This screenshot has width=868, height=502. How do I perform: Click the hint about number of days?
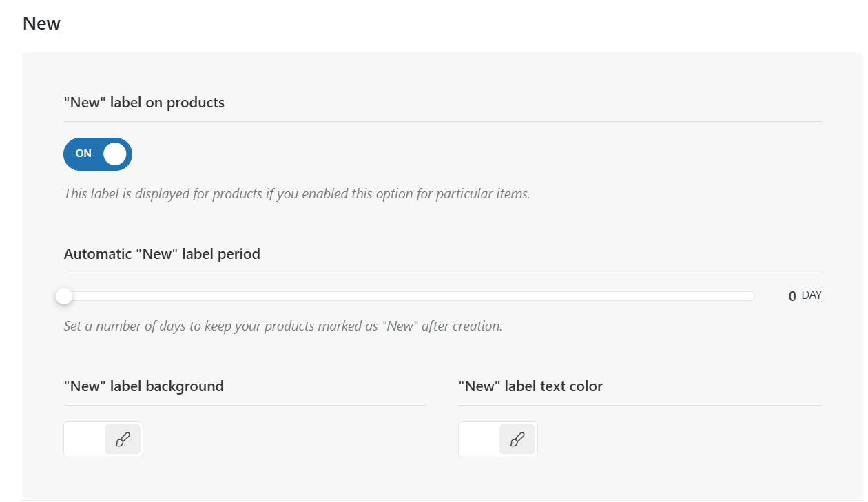click(282, 326)
